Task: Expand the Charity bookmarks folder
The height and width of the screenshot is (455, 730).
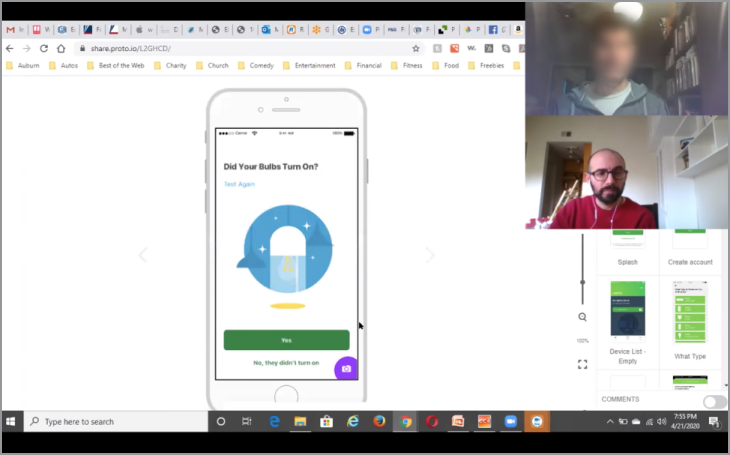Action: click(x=170, y=66)
